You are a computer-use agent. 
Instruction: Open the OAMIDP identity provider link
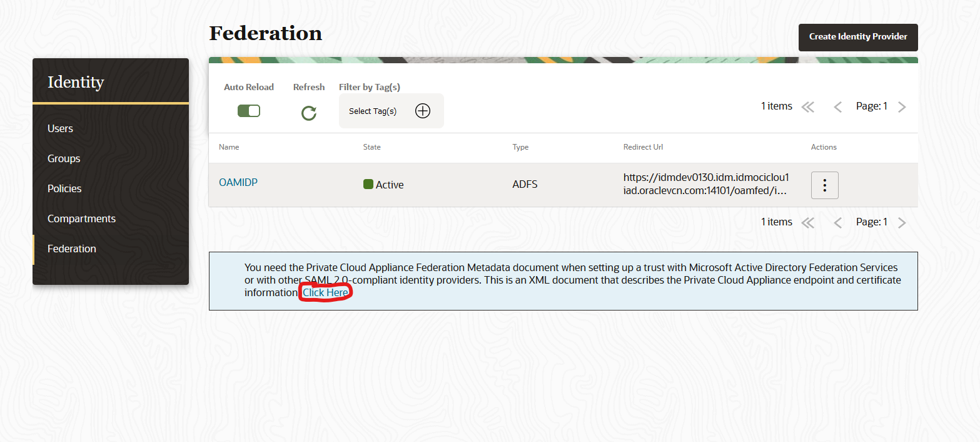pyautogui.click(x=238, y=182)
